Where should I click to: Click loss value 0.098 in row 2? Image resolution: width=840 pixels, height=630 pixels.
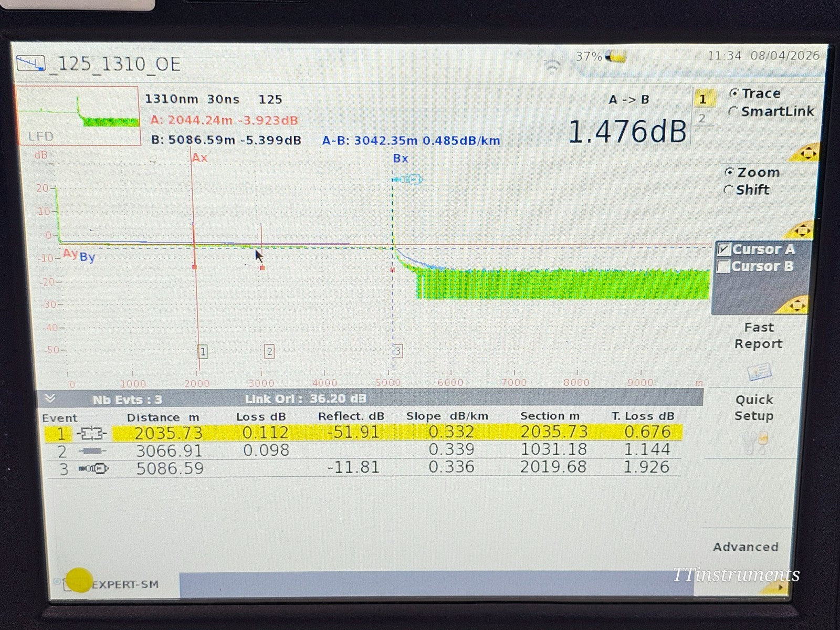266,450
